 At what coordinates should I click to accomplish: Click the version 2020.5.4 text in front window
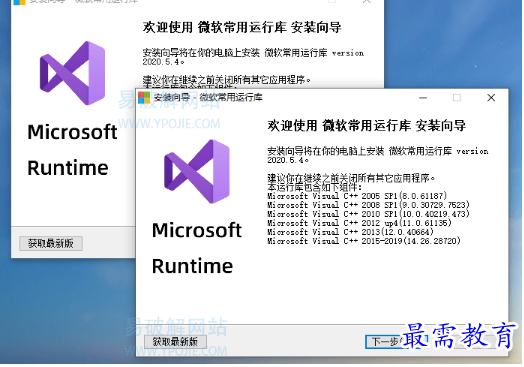tap(378, 156)
